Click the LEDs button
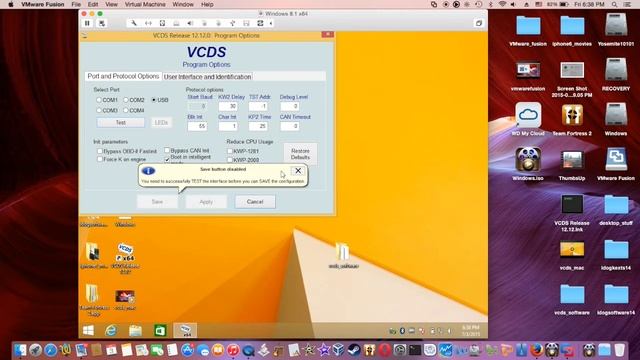The image size is (640, 360). (161, 122)
